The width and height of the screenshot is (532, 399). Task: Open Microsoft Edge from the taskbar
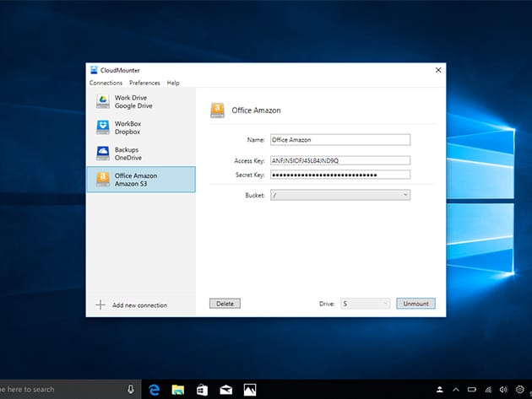155,389
